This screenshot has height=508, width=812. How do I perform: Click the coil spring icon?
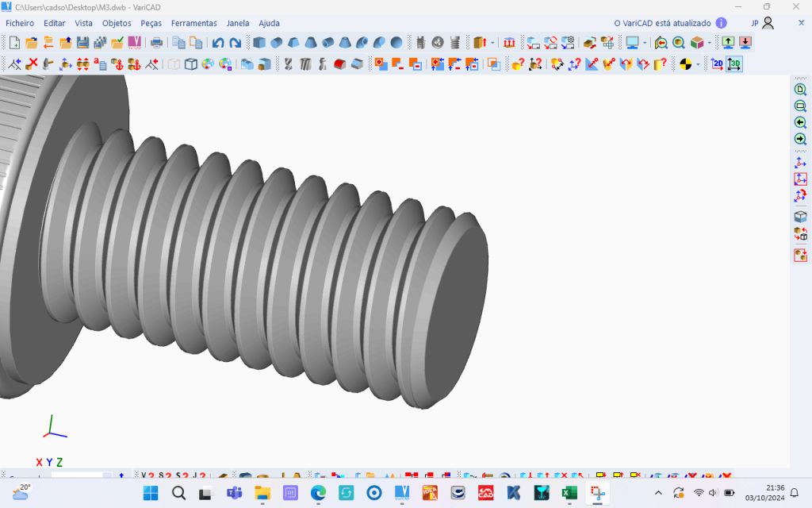(455, 43)
